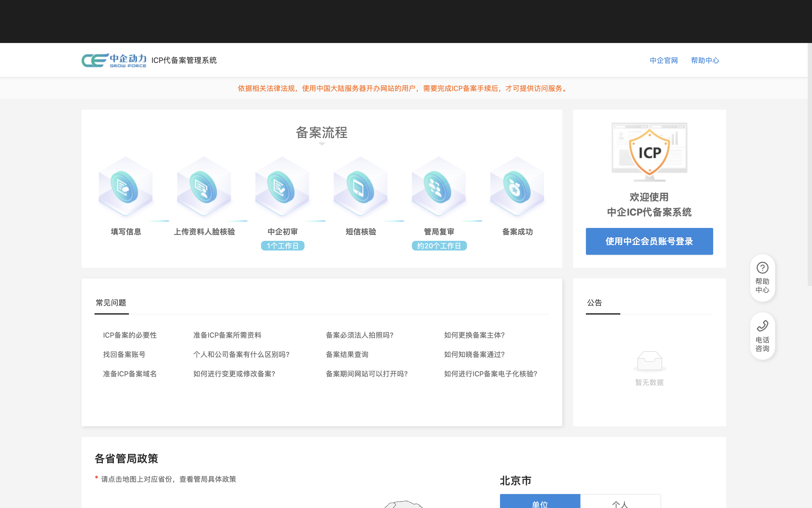Click the 中企动力 Grow Force logo
The image size is (812, 508).
coord(114,60)
